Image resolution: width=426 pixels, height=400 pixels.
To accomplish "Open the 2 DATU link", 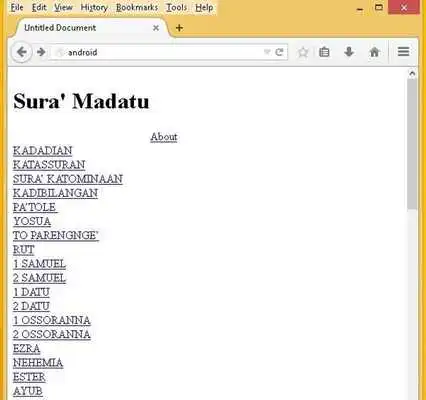I will coord(31,306).
